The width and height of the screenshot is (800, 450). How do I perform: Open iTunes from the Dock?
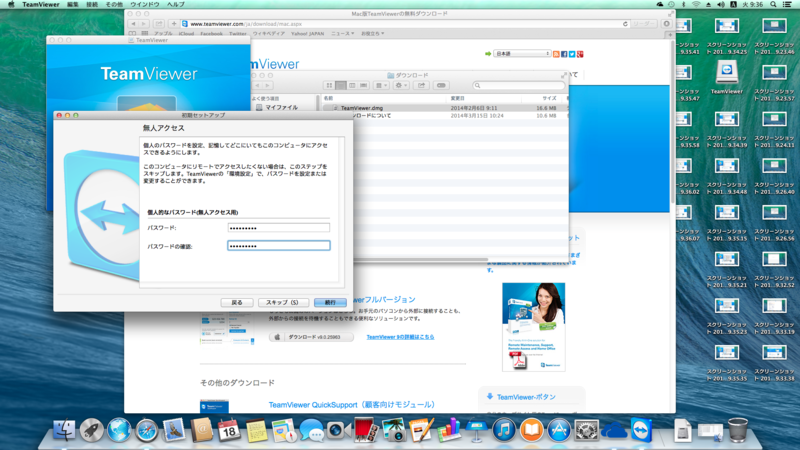point(504,430)
